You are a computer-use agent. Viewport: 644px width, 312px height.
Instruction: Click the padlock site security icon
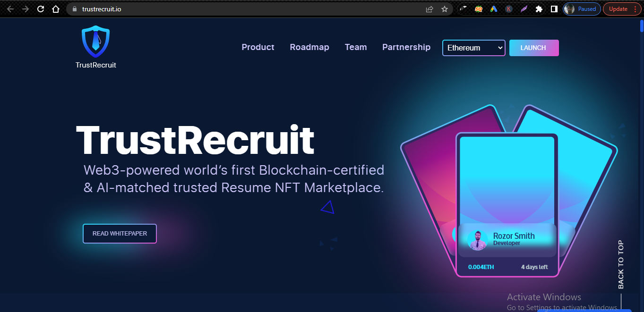click(x=74, y=9)
